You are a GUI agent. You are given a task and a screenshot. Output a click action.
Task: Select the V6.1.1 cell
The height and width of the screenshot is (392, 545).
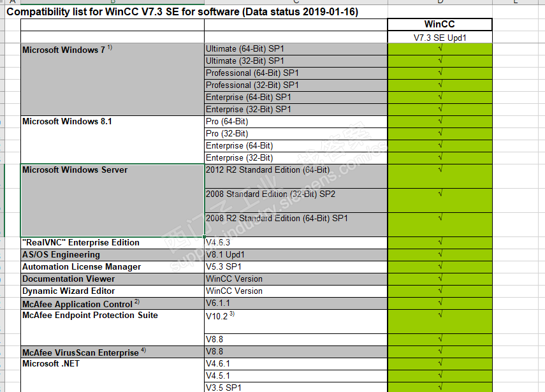(x=296, y=303)
